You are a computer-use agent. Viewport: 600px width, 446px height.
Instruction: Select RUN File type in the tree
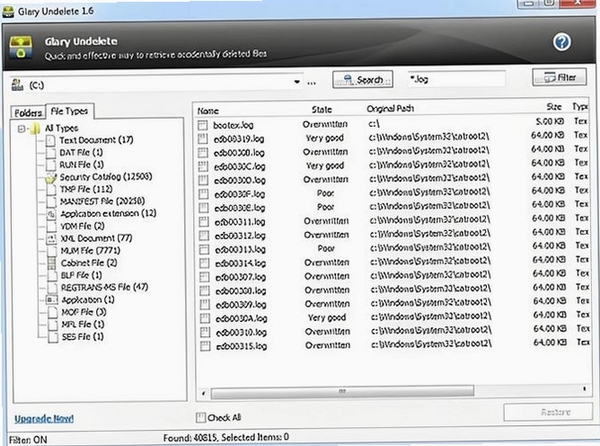82,165
